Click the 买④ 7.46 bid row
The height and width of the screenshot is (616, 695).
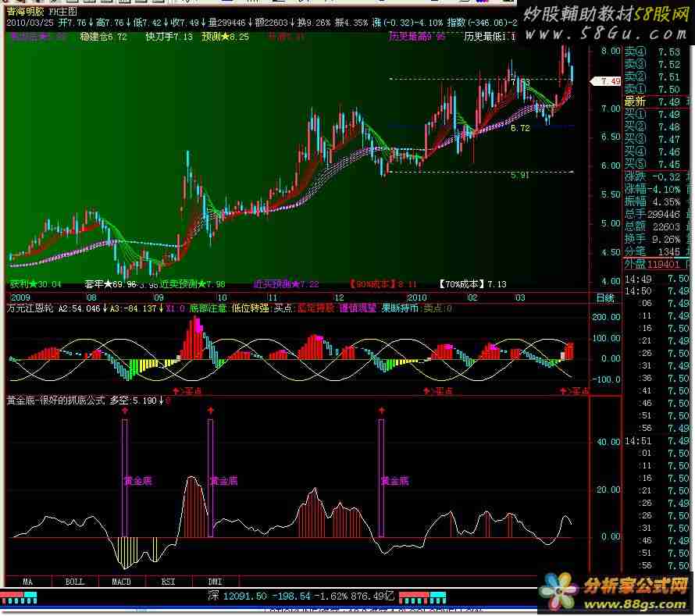(653, 151)
